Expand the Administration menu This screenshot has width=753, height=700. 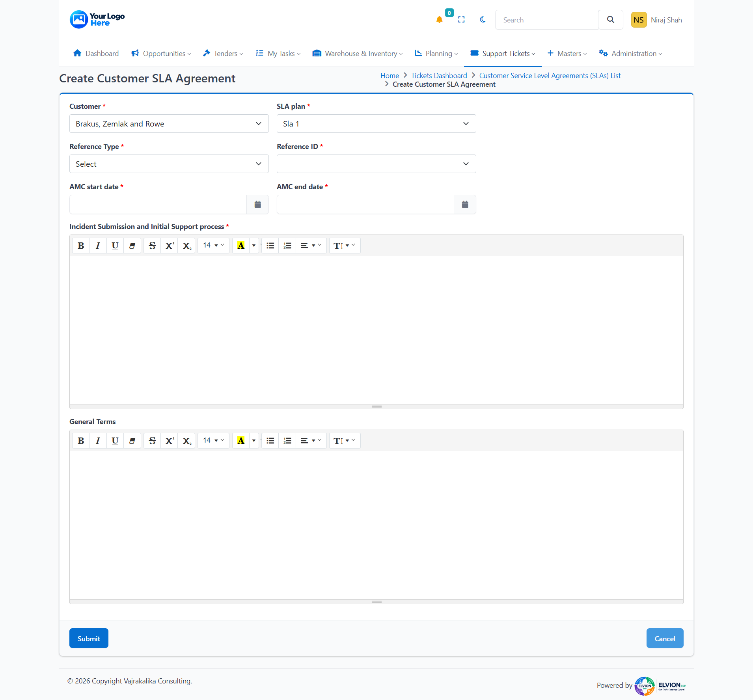(630, 53)
